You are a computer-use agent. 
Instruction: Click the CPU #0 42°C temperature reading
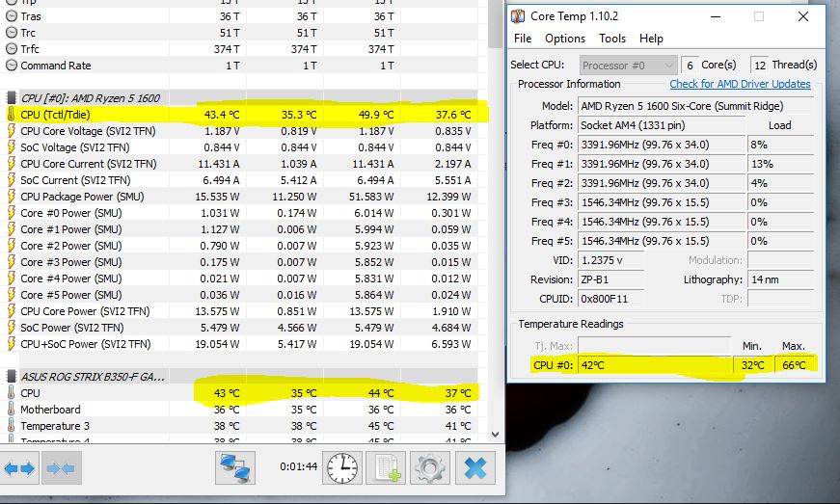pyautogui.click(x=655, y=365)
